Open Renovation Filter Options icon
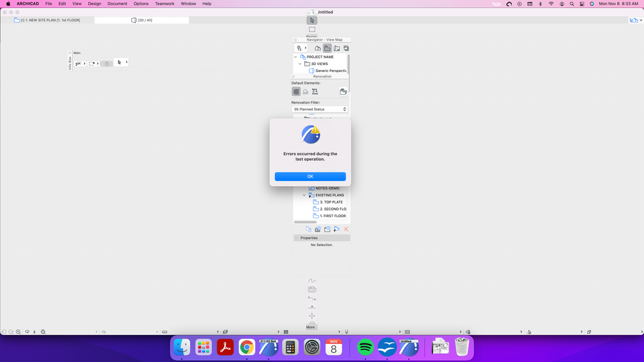Image resolution: width=644 pixels, height=362 pixels. 344,91
